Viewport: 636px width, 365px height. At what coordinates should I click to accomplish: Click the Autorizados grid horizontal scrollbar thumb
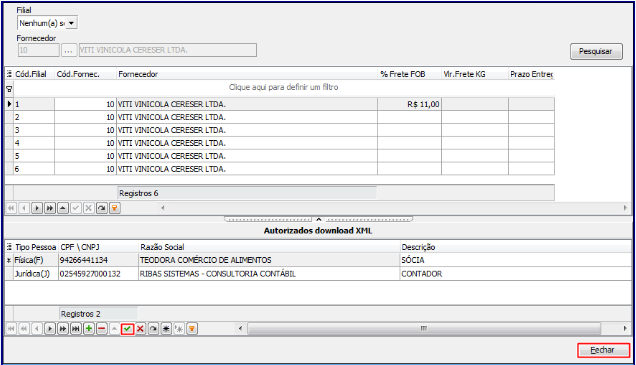[424, 328]
